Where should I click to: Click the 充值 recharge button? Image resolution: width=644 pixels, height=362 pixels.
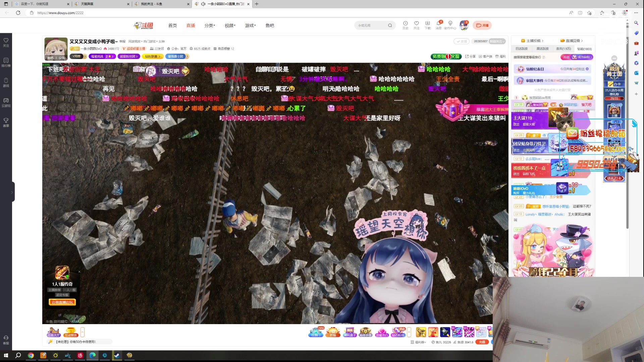pos(482,342)
